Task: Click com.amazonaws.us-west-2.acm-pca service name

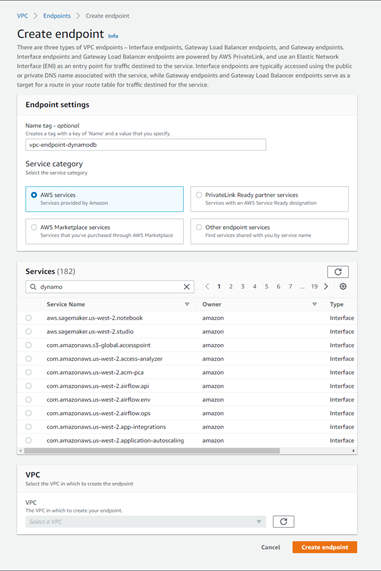Action: click(x=95, y=372)
